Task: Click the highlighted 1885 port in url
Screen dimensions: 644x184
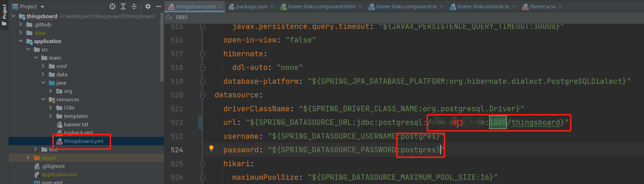Action: coord(498,122)
